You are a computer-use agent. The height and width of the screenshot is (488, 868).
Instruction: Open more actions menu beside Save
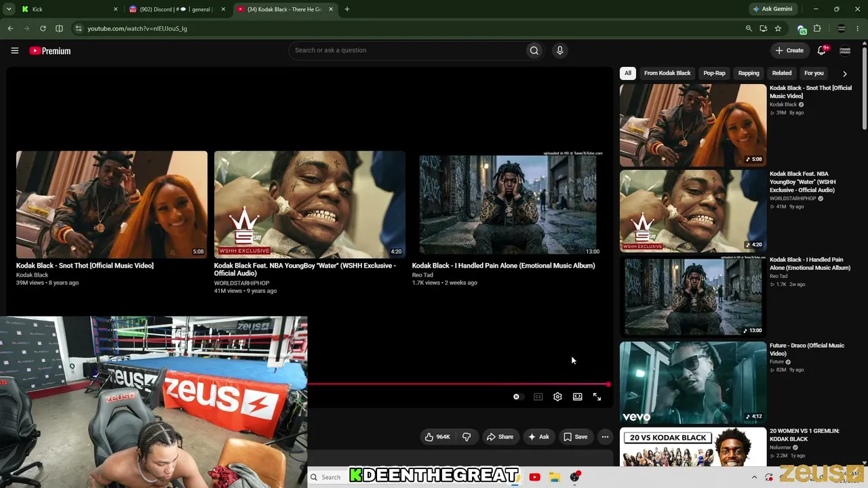point(605,437)
